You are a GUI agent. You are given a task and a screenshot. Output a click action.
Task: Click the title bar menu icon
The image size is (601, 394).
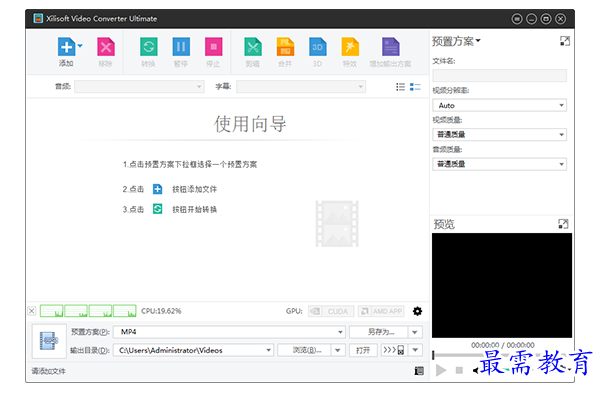coord(517,19)
